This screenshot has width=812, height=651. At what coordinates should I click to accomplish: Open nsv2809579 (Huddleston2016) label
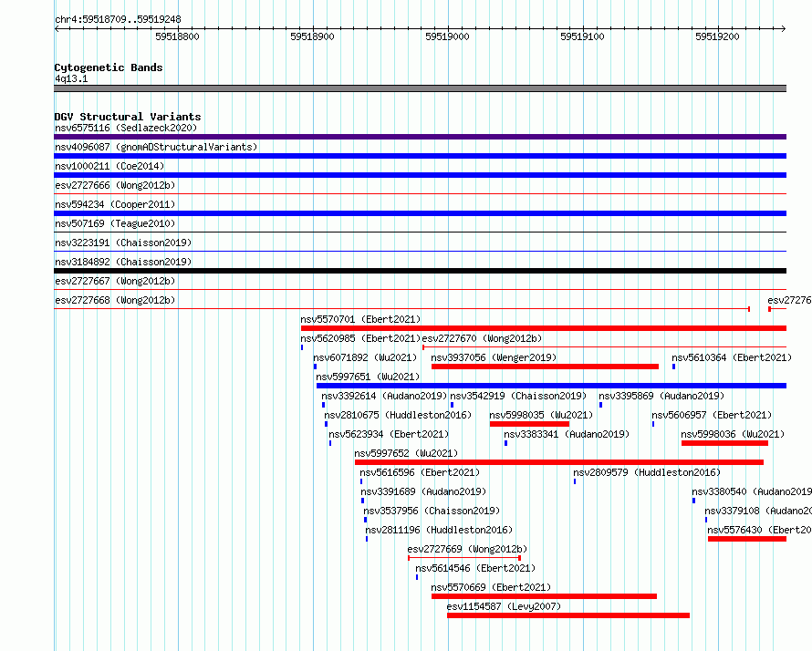pyautogui.click(x=647, y=472)
